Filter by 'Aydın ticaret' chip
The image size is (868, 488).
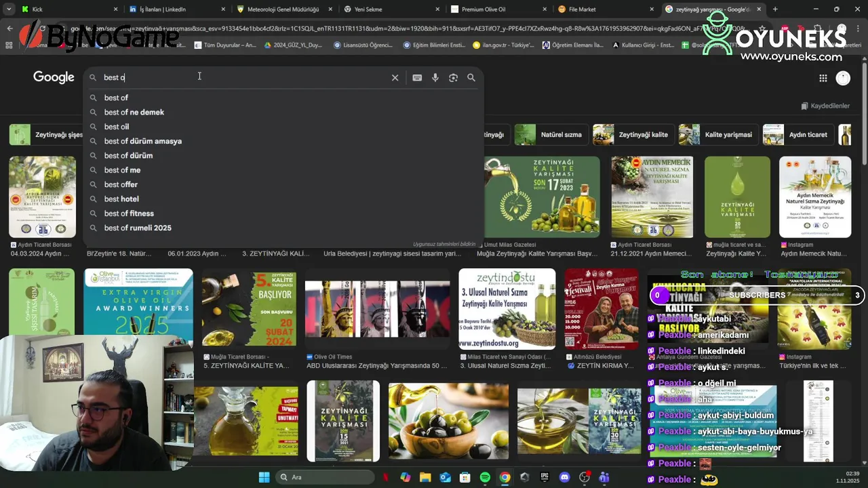point(797,135)
